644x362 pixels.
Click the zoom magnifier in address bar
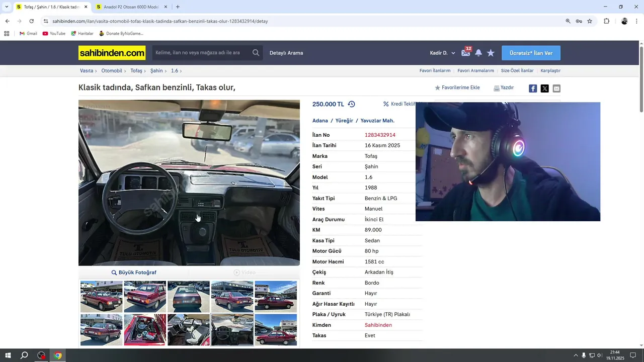click(568, 21)
